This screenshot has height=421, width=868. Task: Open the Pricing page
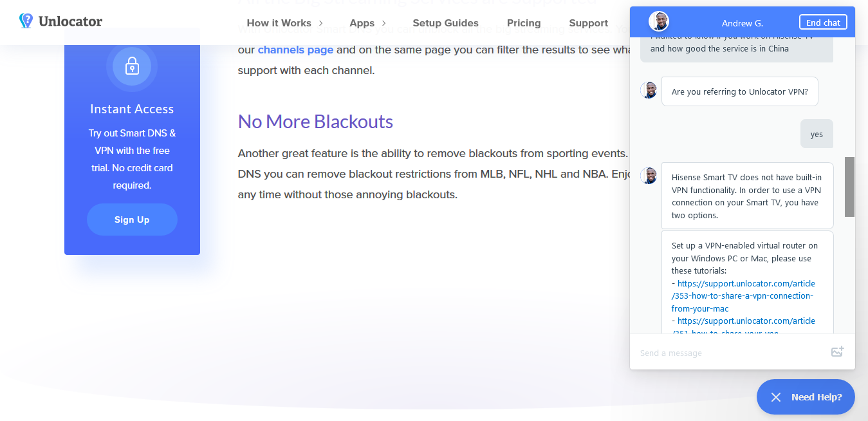coord(524,23)
